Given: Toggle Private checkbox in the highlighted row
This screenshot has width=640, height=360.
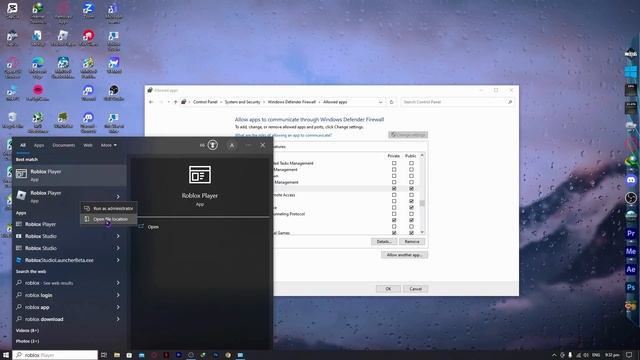Looking at the screenshot, I should click(x=394, y=189).
